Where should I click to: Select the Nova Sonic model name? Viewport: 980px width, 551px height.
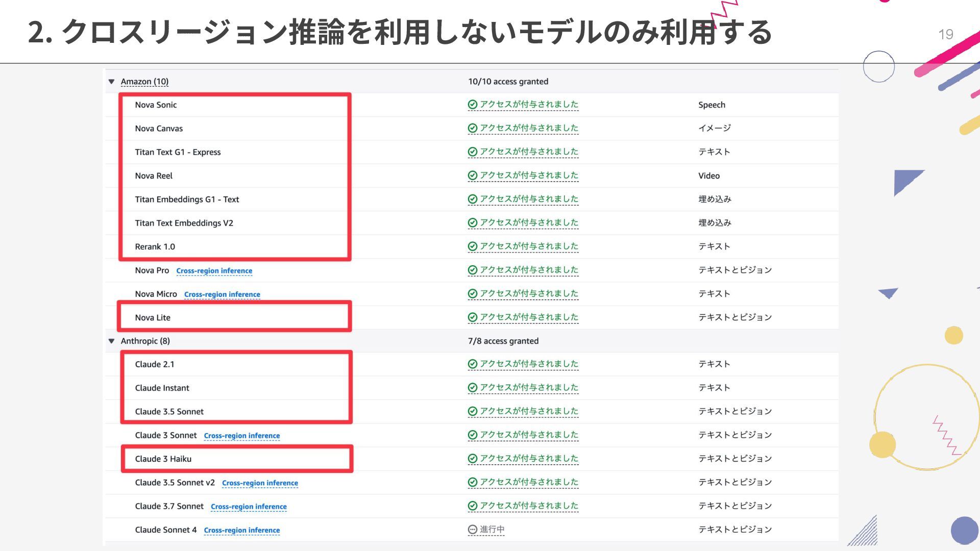(x=156, y=105)
